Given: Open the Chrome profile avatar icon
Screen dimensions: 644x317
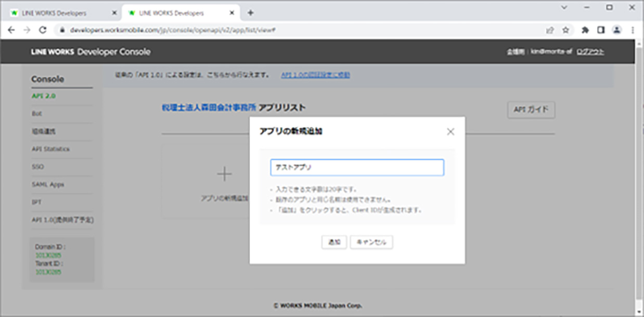Looking at the screenshot, I should (x=617, y=30).
